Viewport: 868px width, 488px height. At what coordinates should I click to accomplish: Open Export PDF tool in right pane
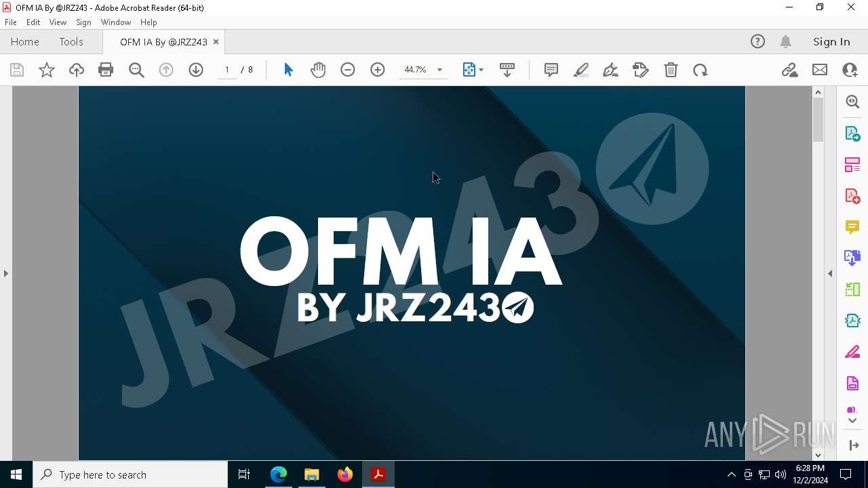tap(852, 133)
